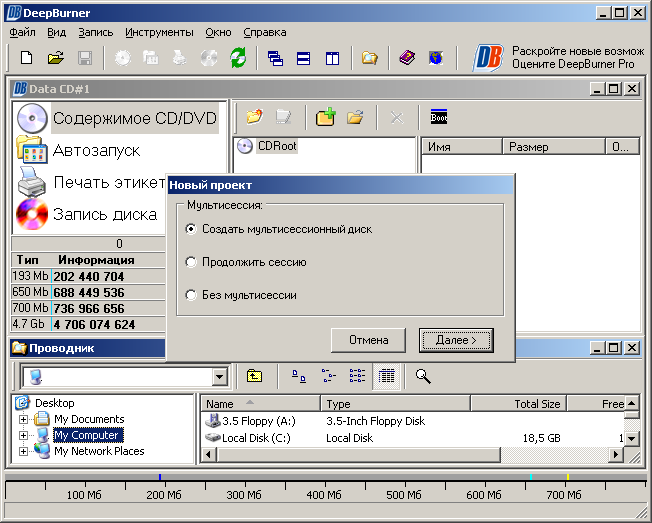Select 3.5 Floppy (A:) in the list
Viewport: 652px width, 523px height.
tap(259, 421)
